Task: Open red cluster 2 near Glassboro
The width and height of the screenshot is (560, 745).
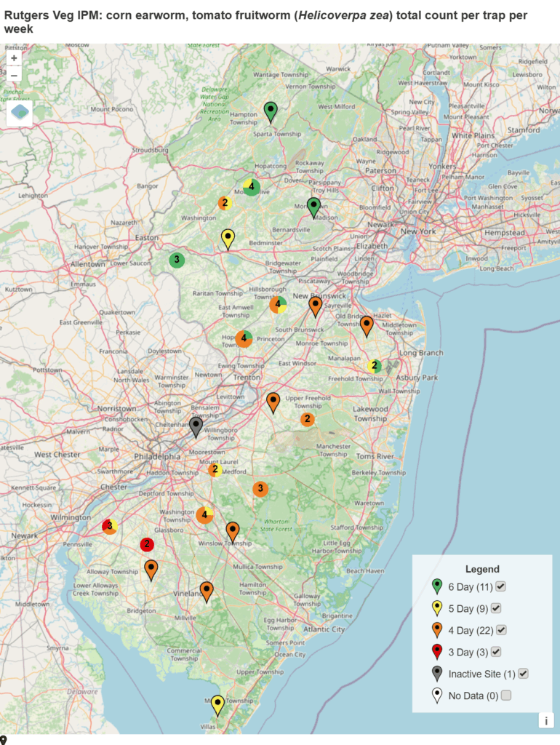Action: (147, 544)
